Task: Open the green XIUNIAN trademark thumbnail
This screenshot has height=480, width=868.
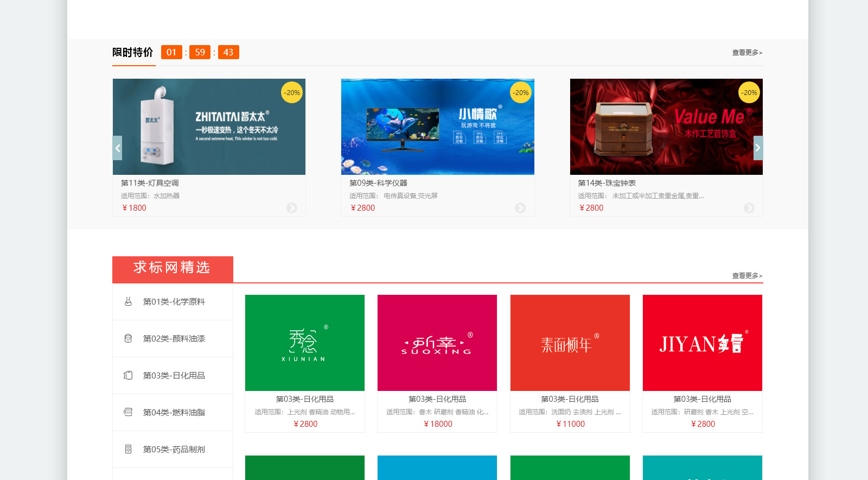Action: pos(305,343)
